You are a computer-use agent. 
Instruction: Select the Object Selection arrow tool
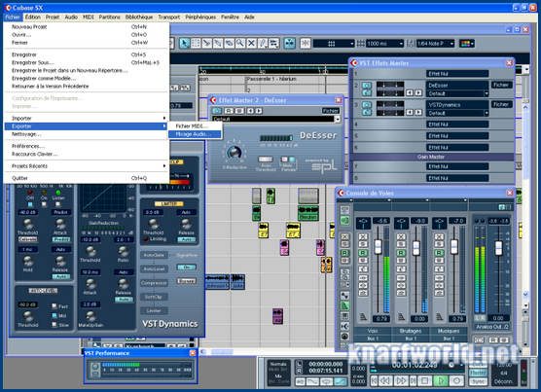(x=184, y=44)
